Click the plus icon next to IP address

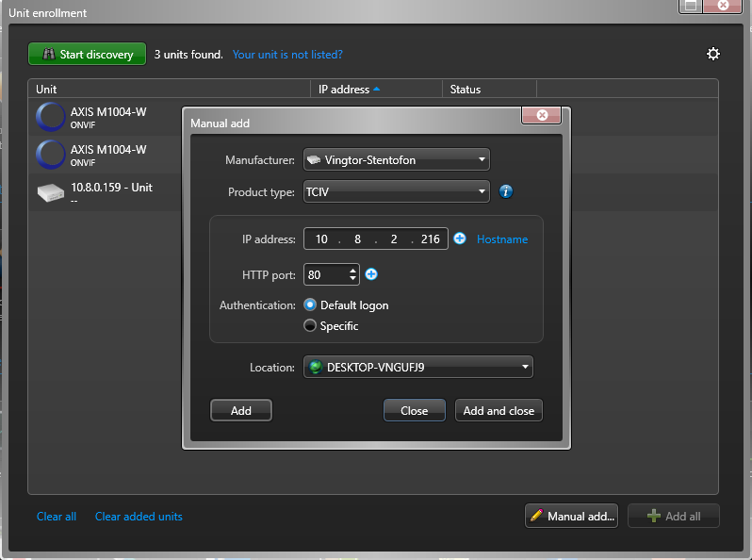tap(460, 239)
